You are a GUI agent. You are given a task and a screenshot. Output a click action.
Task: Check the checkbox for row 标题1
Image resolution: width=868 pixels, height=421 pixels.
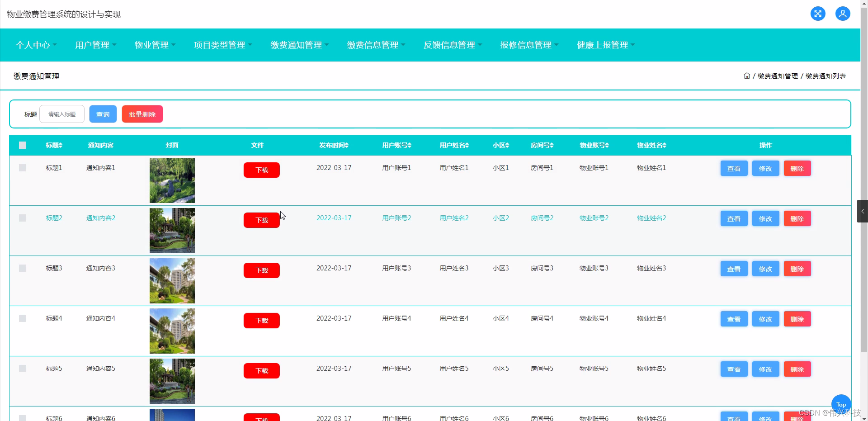click(x=23, y=168)
